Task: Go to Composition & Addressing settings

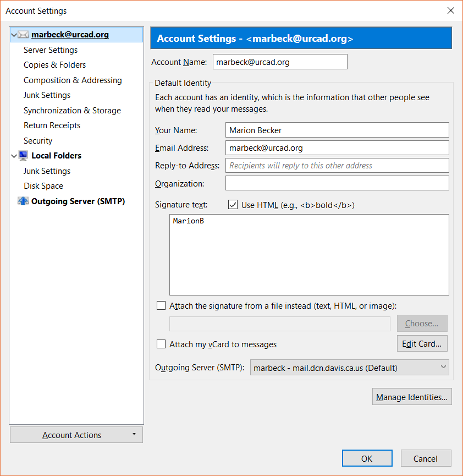Action: (73, 80)
